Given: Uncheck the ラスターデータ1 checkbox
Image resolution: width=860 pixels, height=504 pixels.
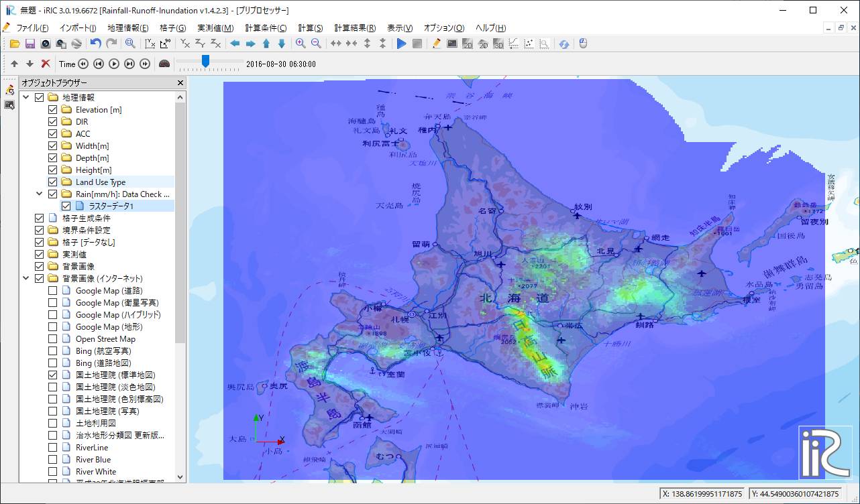Looking at the screenshot, I should [x=66, y=206].
